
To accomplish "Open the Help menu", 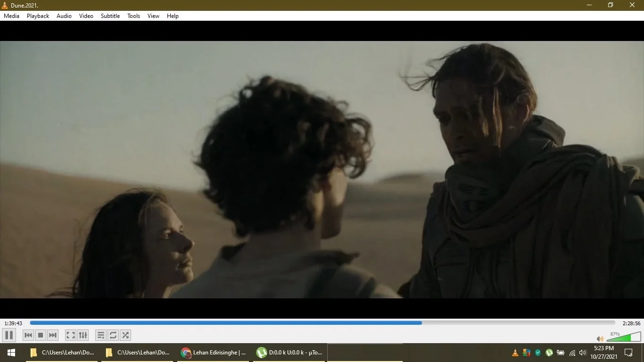I will [173, 16].
